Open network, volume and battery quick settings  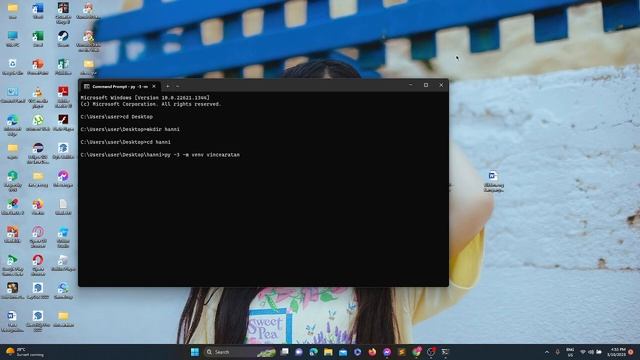click(591, 352)
